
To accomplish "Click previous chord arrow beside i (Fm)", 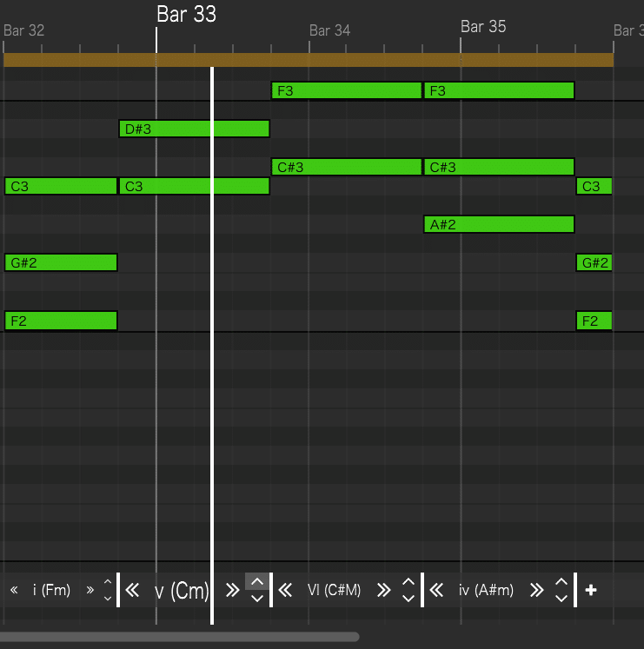I will pyautogui.click(x=14, y=590).
